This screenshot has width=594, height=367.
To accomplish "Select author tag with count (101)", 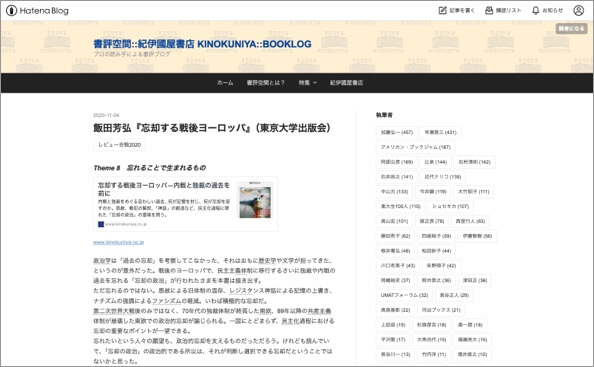I will point(394,221).
